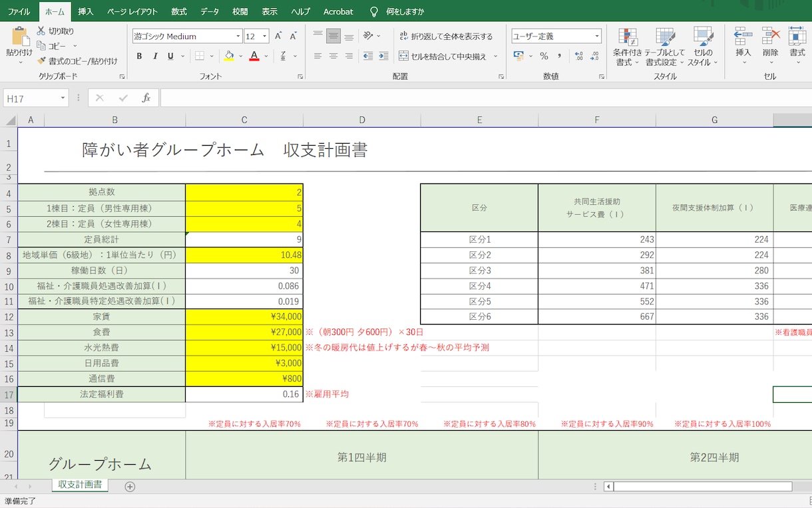Select the 収支計画書 sheet tab
The image size is (812, 508).
(80, 485)
